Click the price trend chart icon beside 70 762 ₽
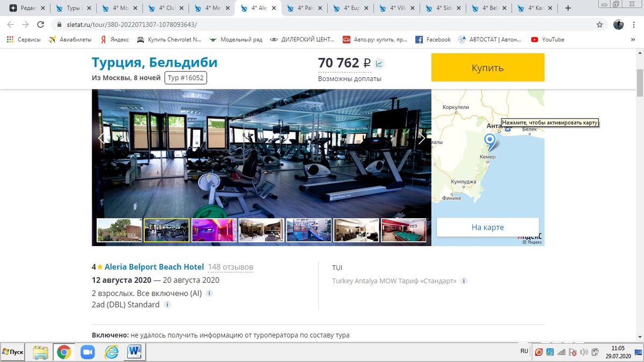 [379, 63]
